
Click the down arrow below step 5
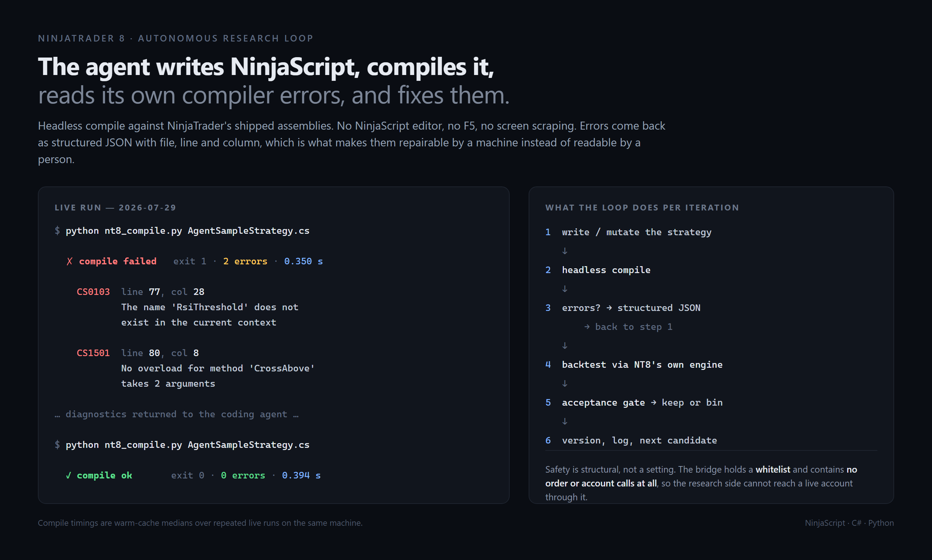(565, 422)
